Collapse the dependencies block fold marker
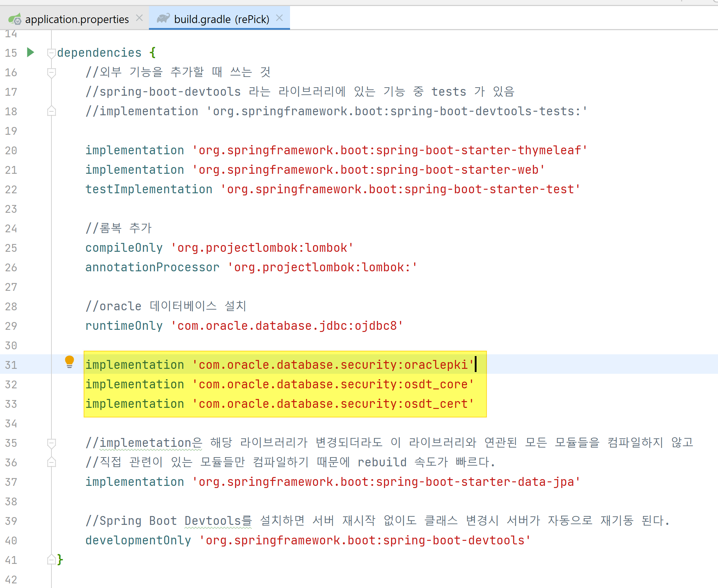 (51, 53)
